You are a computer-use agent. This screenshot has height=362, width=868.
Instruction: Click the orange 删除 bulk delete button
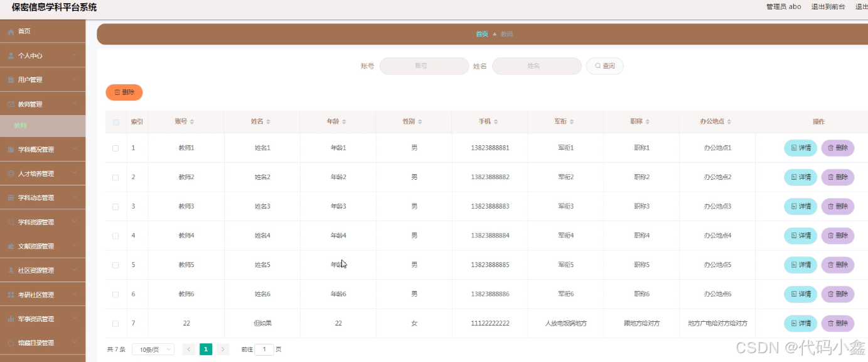[x=124, y=92]
